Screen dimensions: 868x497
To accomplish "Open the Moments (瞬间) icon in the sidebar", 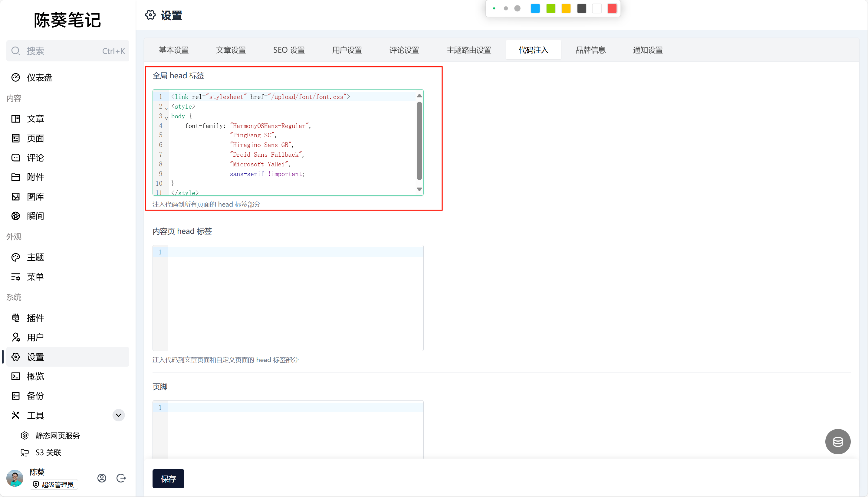I will 16,216.
